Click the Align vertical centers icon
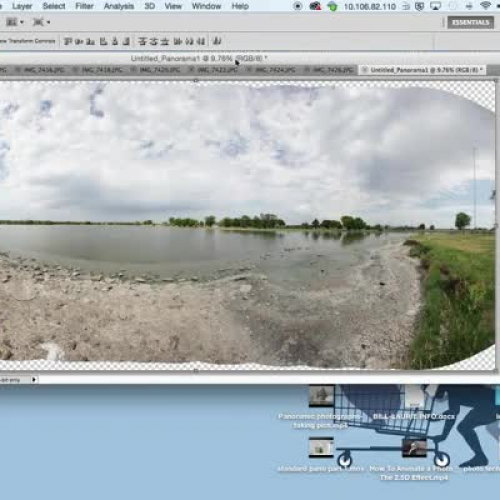500x500 pixels. 79,41
